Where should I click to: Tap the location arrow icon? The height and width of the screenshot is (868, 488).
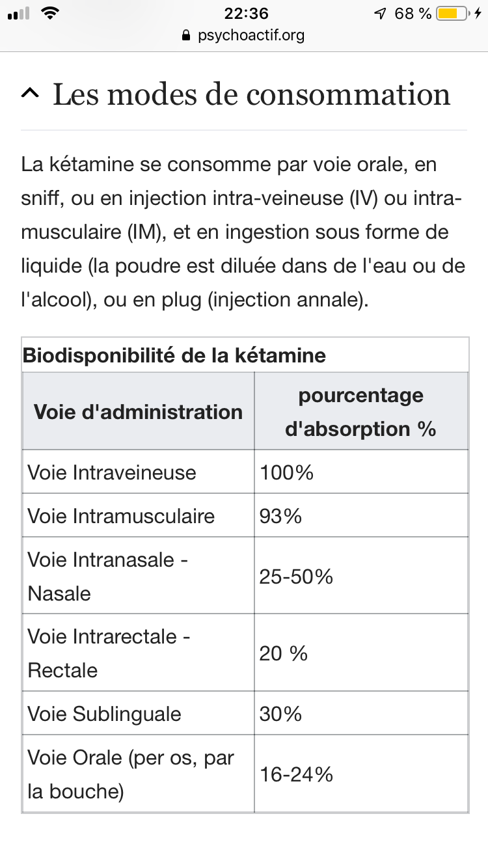point(381,13)
